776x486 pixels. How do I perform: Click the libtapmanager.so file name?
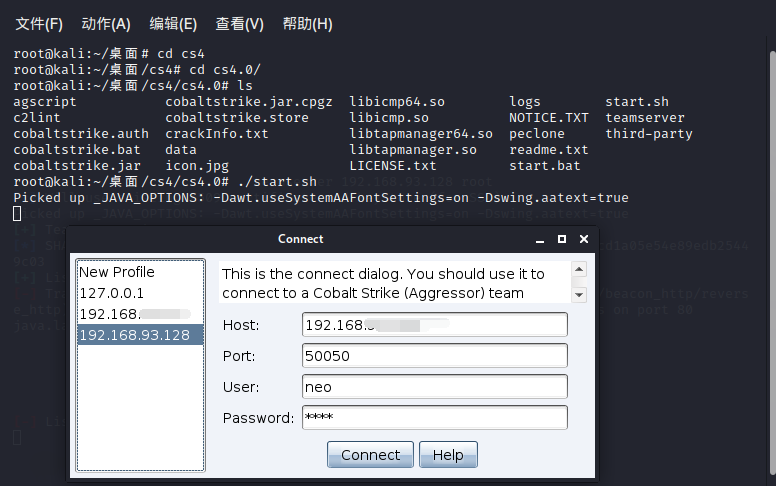(x=413, y=150)
